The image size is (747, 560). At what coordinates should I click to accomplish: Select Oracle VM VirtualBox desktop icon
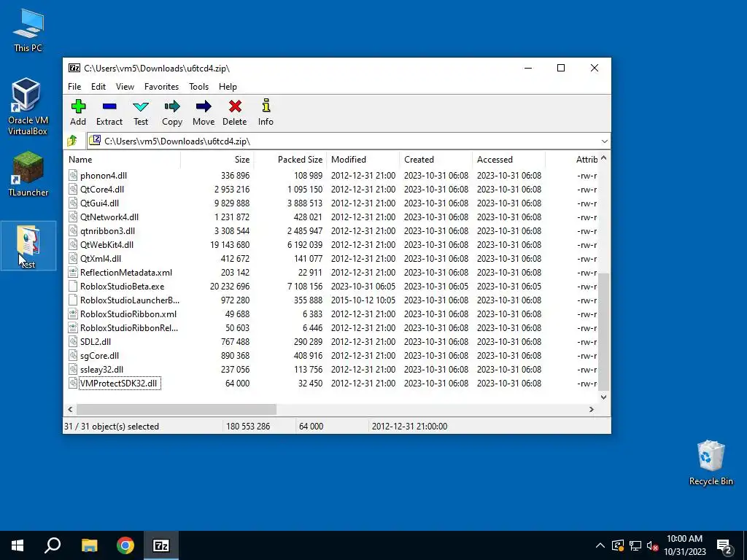pos(28,106)
